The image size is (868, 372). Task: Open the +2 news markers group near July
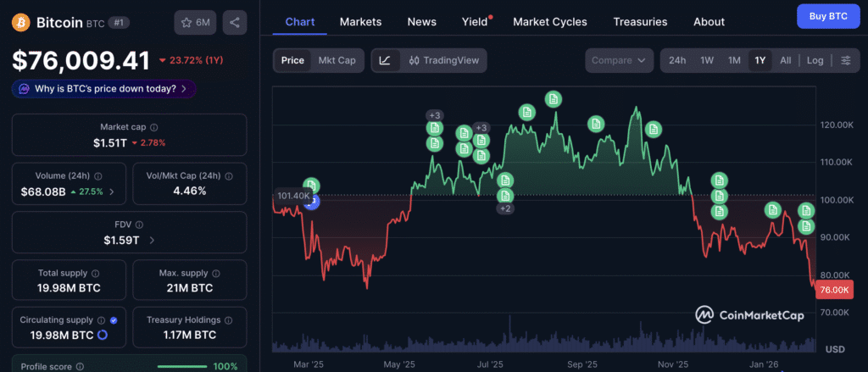pos(505,208)
